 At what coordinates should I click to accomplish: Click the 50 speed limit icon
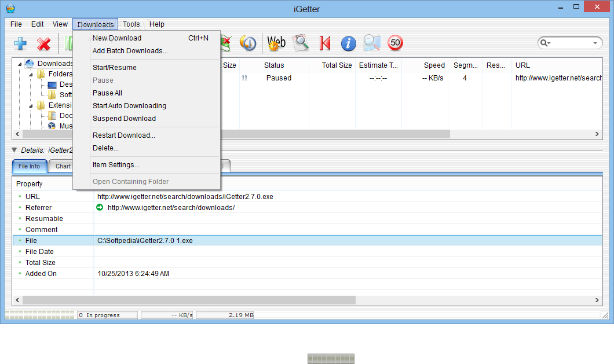395,43
